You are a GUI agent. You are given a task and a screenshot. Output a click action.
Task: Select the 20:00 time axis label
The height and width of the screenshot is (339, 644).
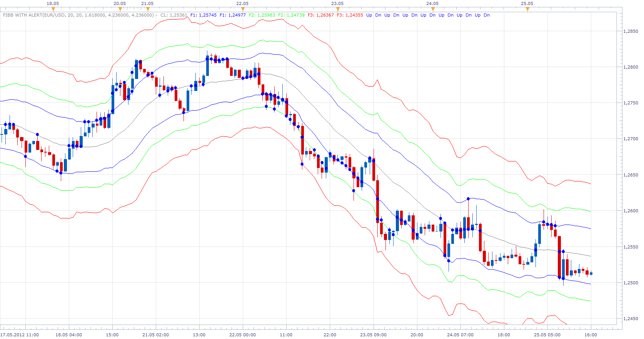(417, 335)
